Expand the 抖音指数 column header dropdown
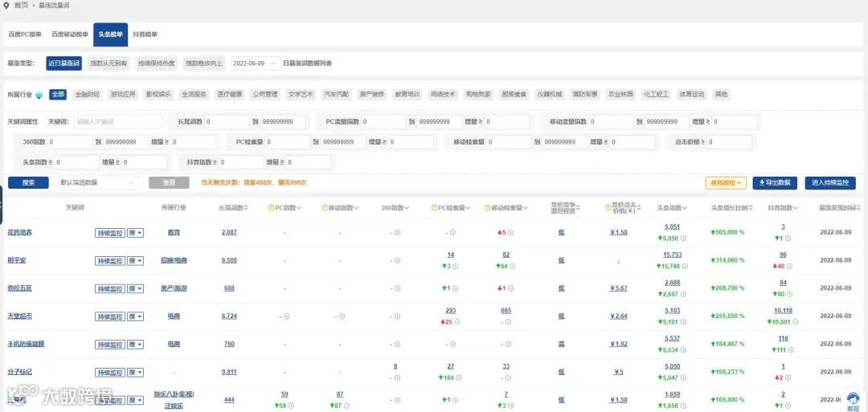This screenshot has width=868, height=412. pos(796,208)
